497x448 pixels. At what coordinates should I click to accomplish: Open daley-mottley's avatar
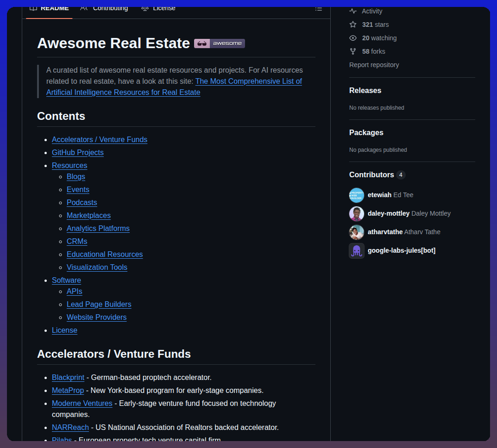357,213
